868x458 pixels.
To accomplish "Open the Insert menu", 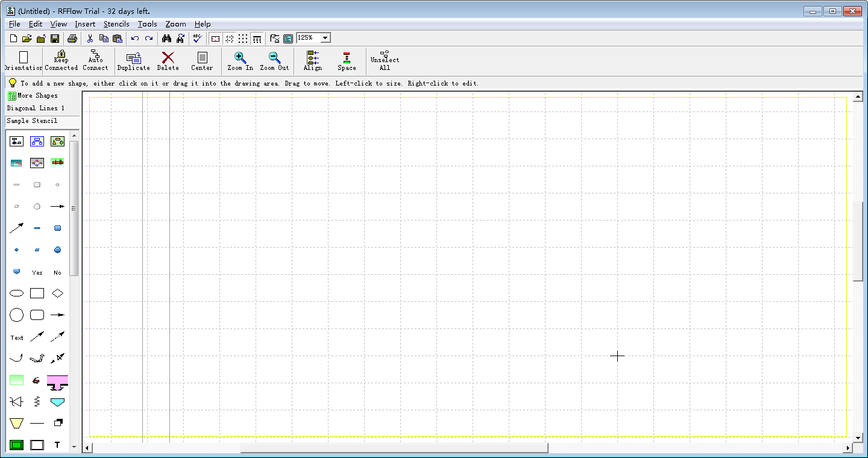I will (85, 24).
